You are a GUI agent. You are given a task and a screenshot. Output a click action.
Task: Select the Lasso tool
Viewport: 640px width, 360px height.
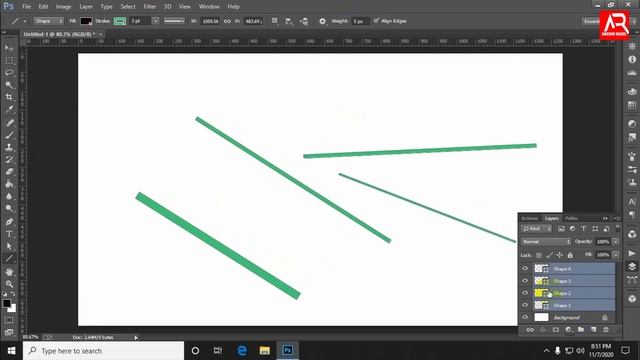9,73
